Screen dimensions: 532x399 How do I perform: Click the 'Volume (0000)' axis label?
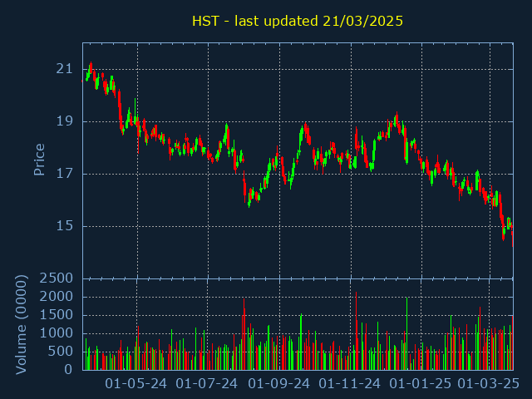point(21,325)
